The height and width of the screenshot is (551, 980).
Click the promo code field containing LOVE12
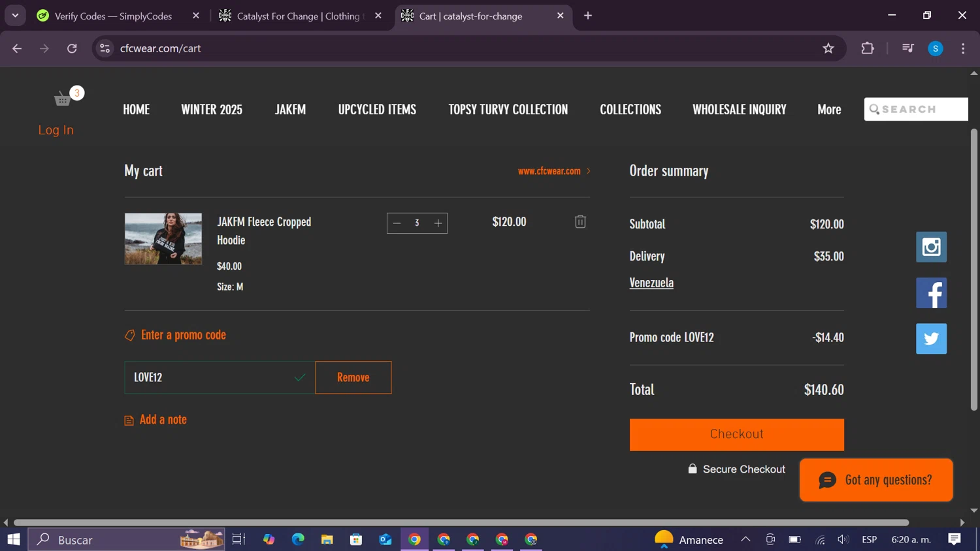tap(220, 377)
